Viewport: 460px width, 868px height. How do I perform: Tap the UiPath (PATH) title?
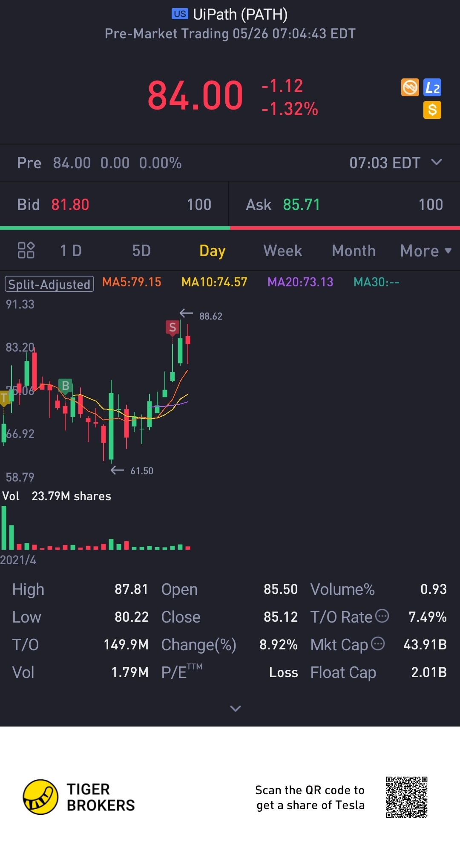(x=240, y=14)
